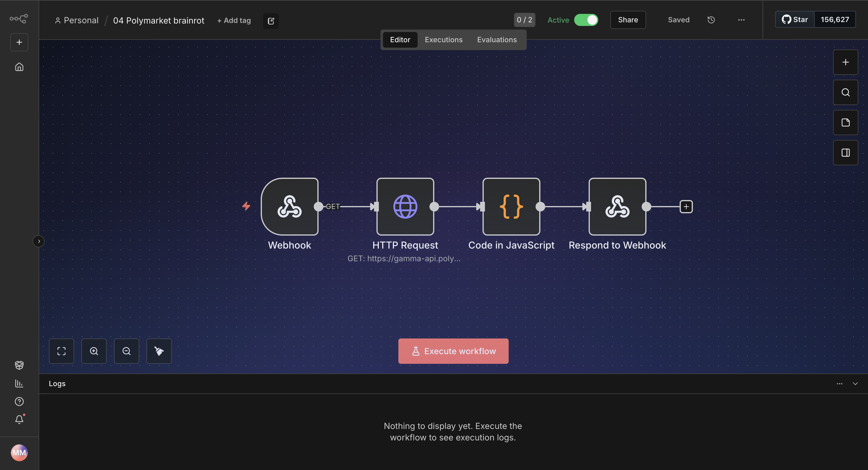Select the Code in JavaScript node
Viewport: 868px width, 470px height.
pyautogui.click(x=511, y=207)
